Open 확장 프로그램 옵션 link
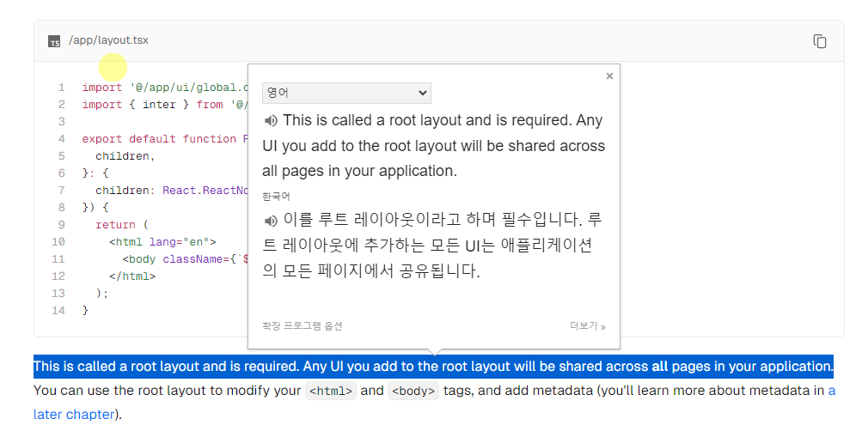868x437 pixels. 303,325
